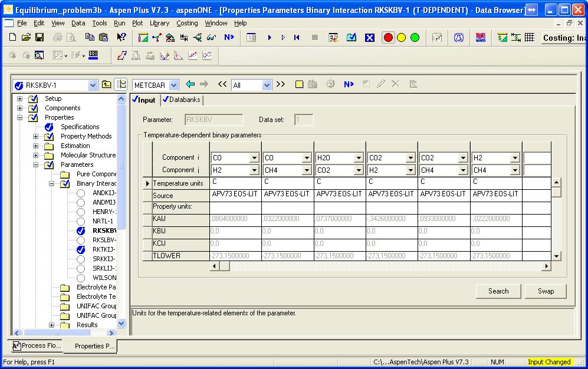
Task: Open the File menu
Action: (22, 23)
